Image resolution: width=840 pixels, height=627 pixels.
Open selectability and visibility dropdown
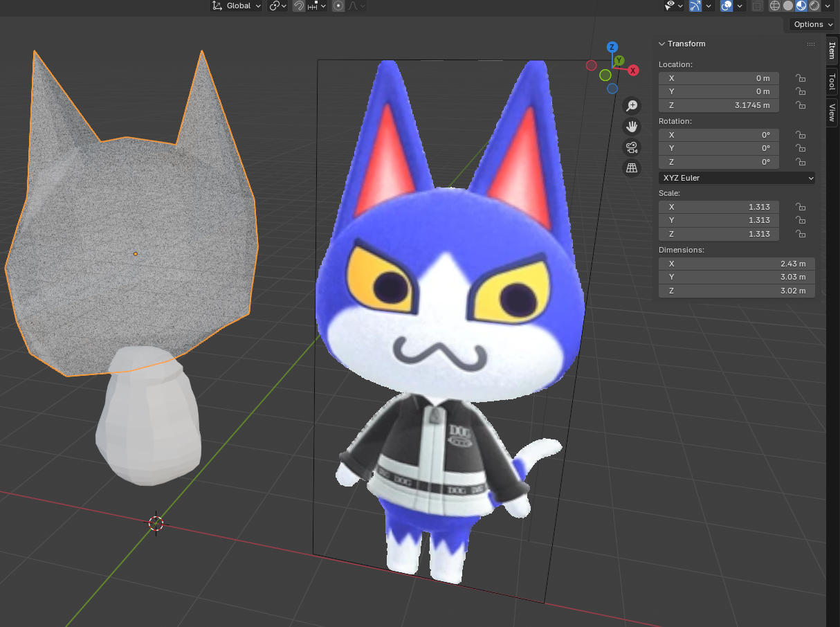[x=673, y=6]
